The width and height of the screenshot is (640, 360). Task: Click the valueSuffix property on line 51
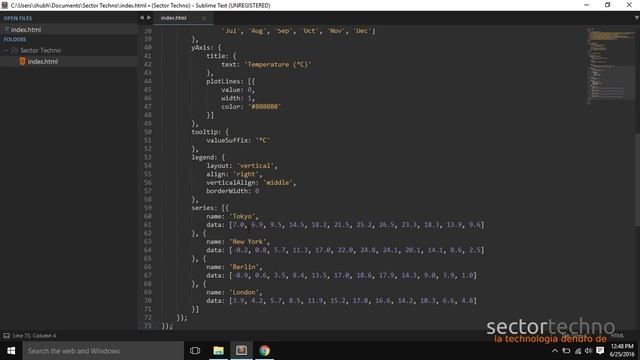click(x=228, y=140)
